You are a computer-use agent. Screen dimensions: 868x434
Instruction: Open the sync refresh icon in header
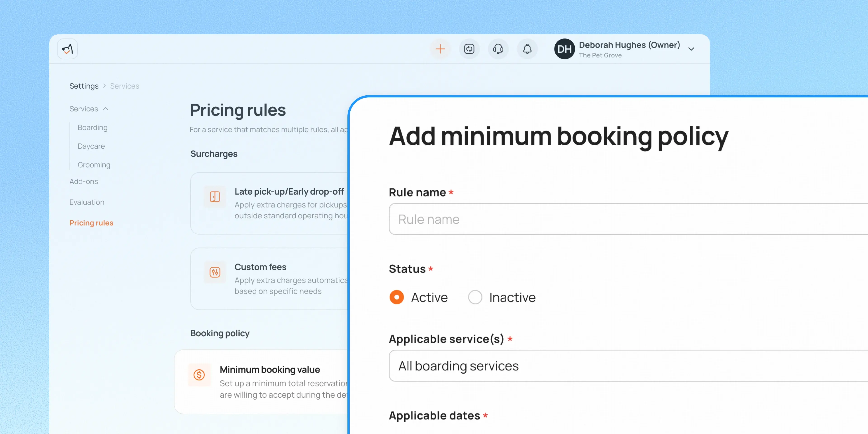click(x=469, y=49)
